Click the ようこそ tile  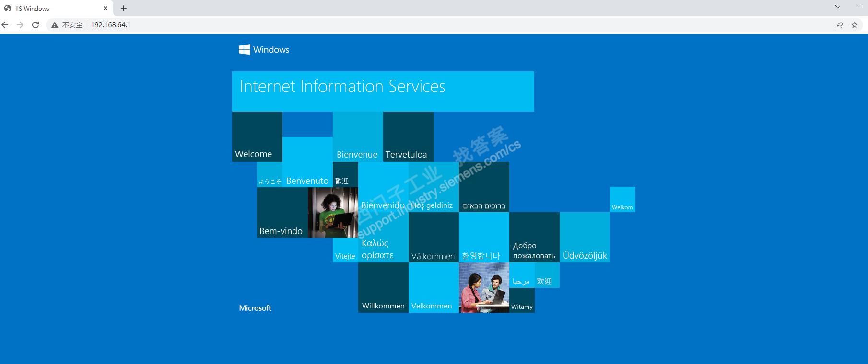point(270,174)
